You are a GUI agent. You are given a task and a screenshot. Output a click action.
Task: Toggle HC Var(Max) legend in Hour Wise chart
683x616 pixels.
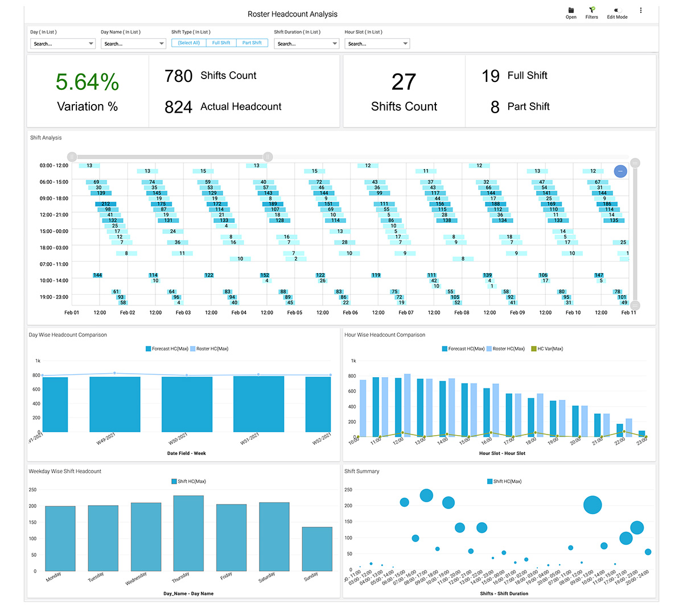[x=547, y=349]
